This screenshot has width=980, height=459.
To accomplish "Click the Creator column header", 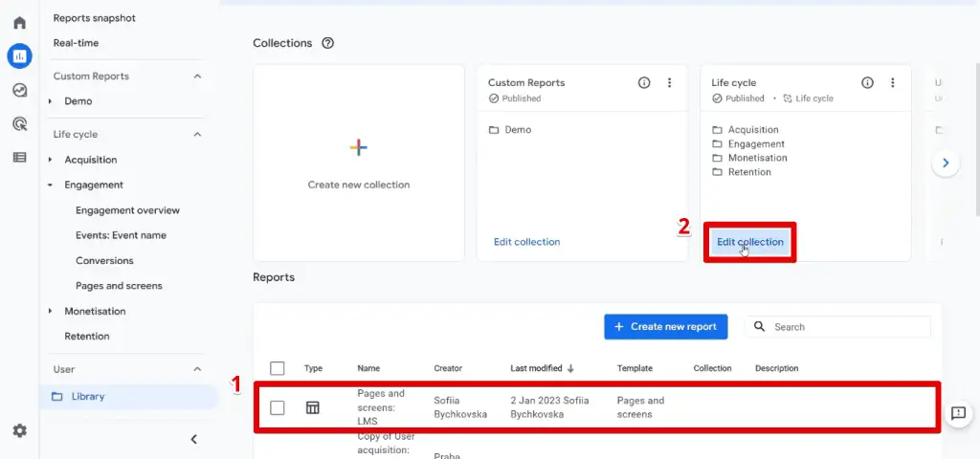I will click(x=448, y=368).
